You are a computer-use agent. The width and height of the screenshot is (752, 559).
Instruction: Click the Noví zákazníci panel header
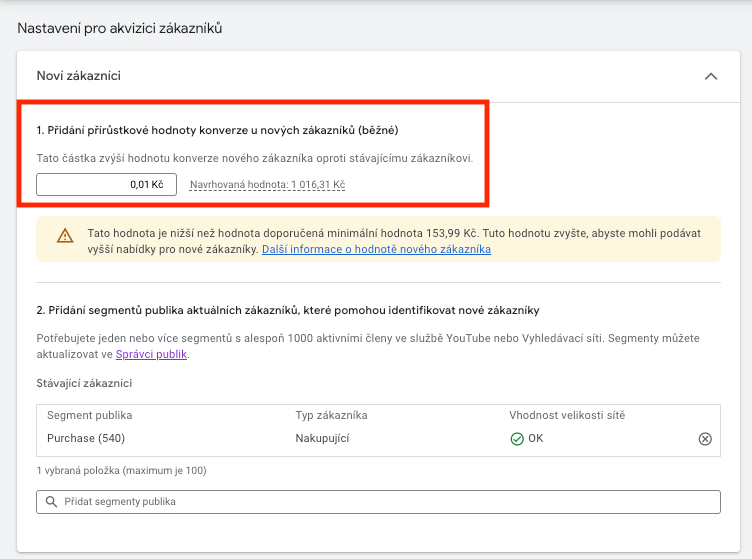300,76
